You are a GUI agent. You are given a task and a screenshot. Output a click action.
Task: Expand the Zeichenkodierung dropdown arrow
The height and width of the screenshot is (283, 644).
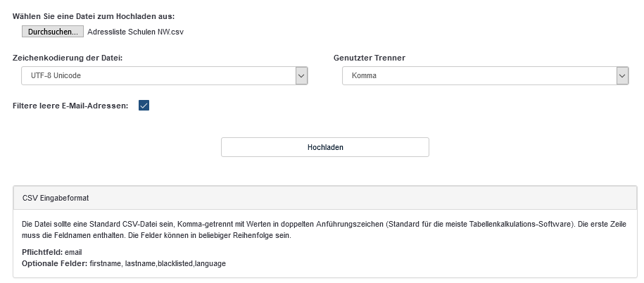pyautogui.click(x=302, y=75)
